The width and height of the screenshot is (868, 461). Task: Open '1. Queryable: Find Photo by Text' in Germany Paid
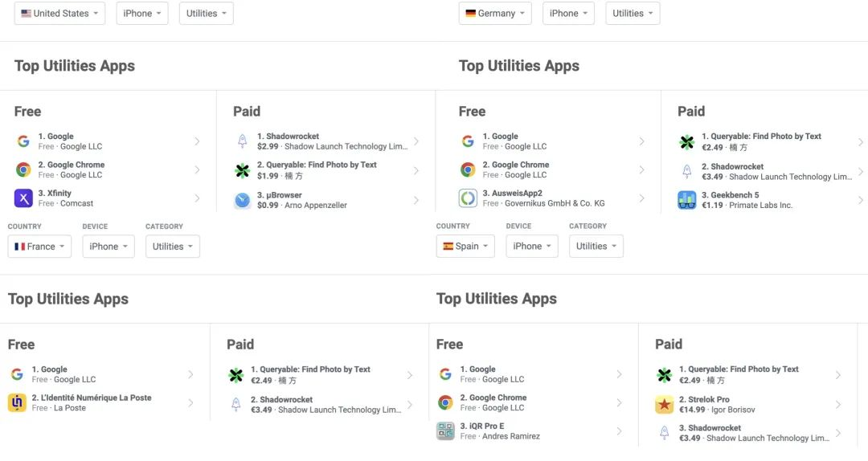pyautogui.click(x=761, y=137)
